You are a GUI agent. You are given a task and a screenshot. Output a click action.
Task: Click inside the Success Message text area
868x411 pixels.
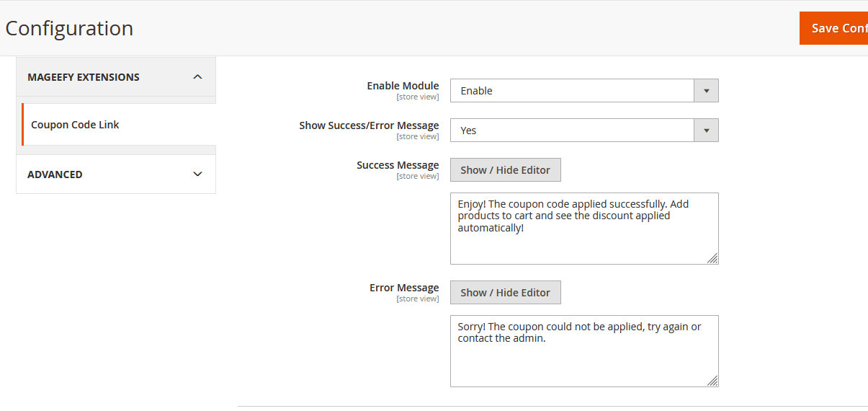click(583, 238)
